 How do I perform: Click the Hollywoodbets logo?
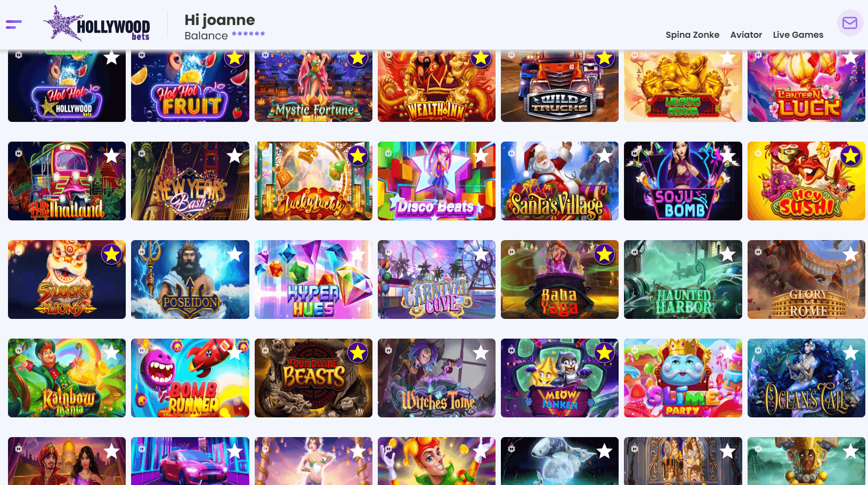tap(97, 24)
